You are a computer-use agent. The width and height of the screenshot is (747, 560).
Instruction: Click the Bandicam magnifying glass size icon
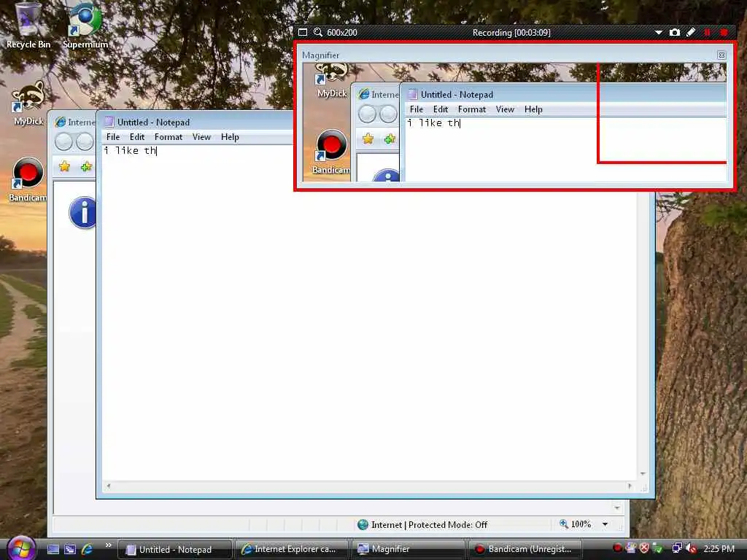pos(318,32)
